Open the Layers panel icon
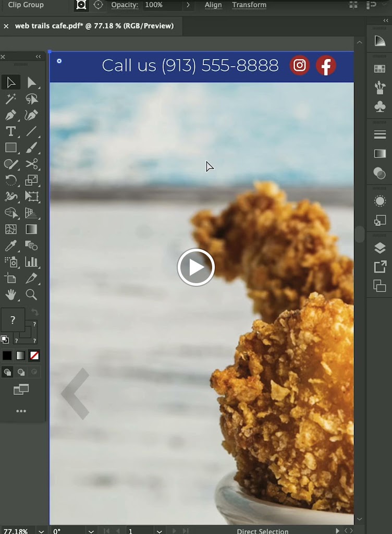Screen dimensions: 392x534 pos(379,248)
